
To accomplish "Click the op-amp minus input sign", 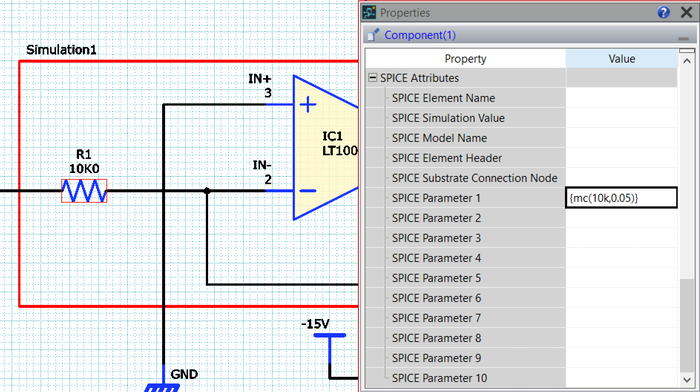I will (x=308, y=191).
